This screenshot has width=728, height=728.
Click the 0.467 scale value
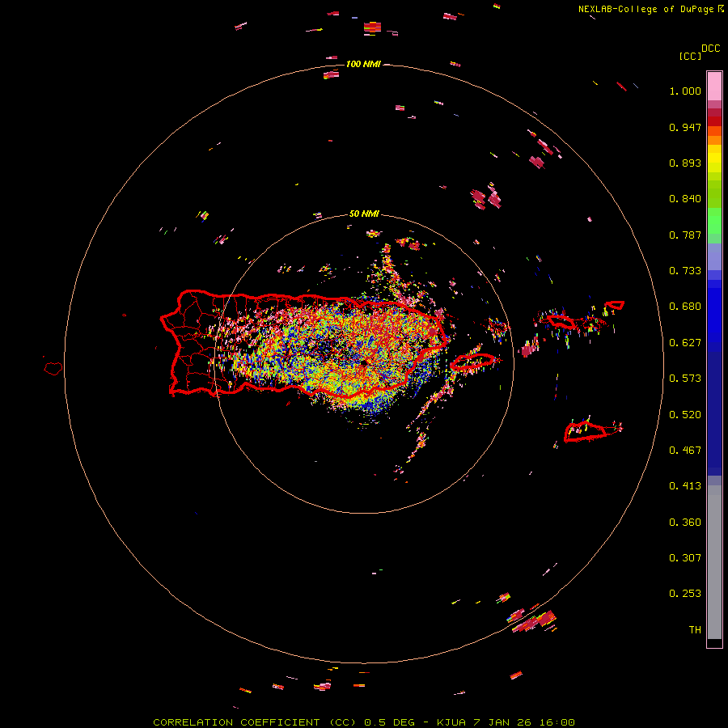tap(685, 451)
